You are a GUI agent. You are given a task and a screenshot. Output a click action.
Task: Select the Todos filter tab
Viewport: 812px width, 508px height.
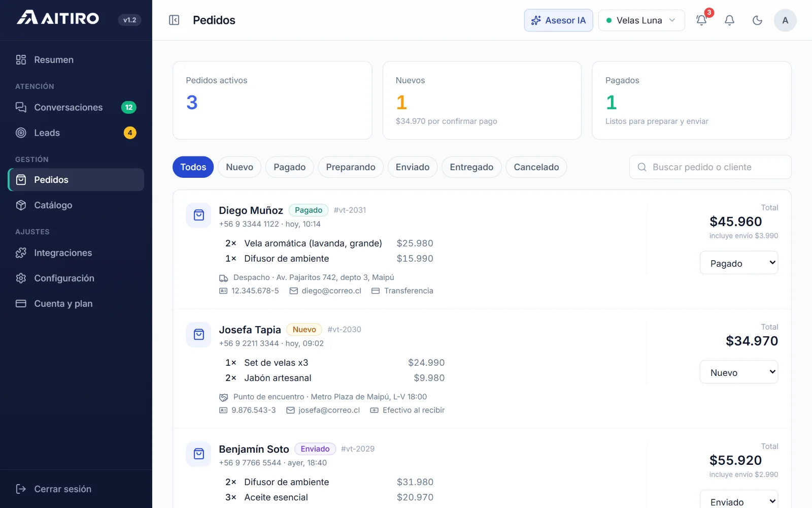click(193, 167)
